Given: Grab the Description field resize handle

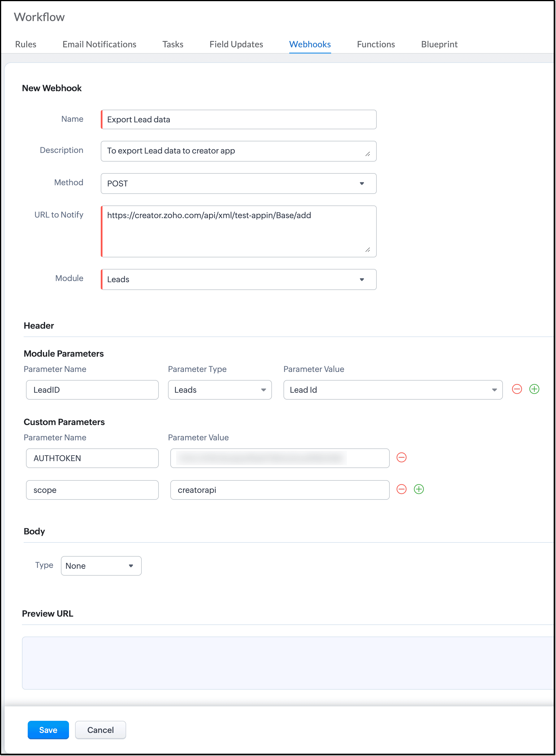Looking at the screenshot, I should coord(367,154).
